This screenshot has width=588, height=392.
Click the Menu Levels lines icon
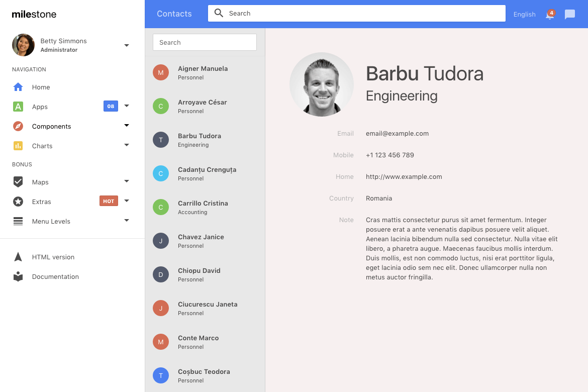[x=18, y=221]
